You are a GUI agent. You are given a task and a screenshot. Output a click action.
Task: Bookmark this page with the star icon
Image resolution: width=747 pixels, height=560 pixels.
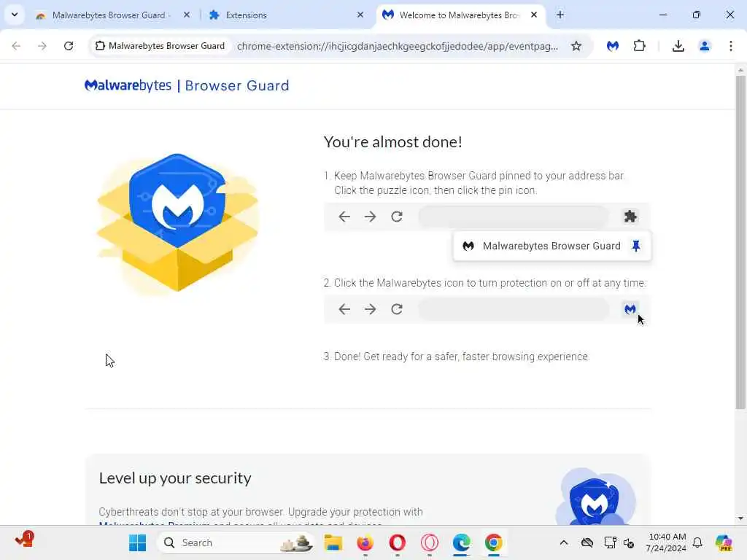point(576,46)
